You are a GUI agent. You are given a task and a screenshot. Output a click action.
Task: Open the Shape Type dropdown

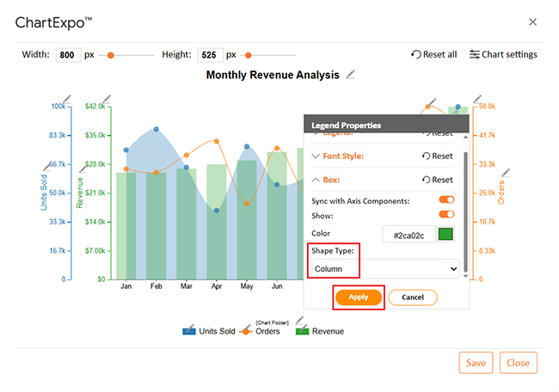point(386,269)
